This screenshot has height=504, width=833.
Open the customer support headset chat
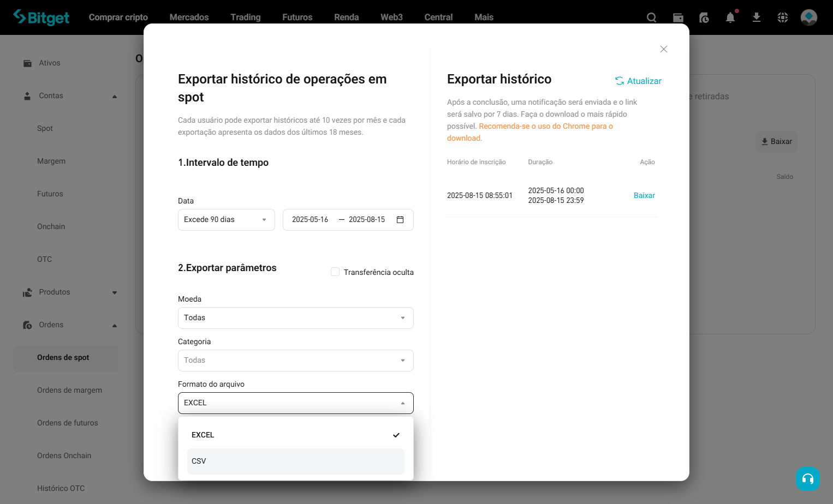coord(808,479)
